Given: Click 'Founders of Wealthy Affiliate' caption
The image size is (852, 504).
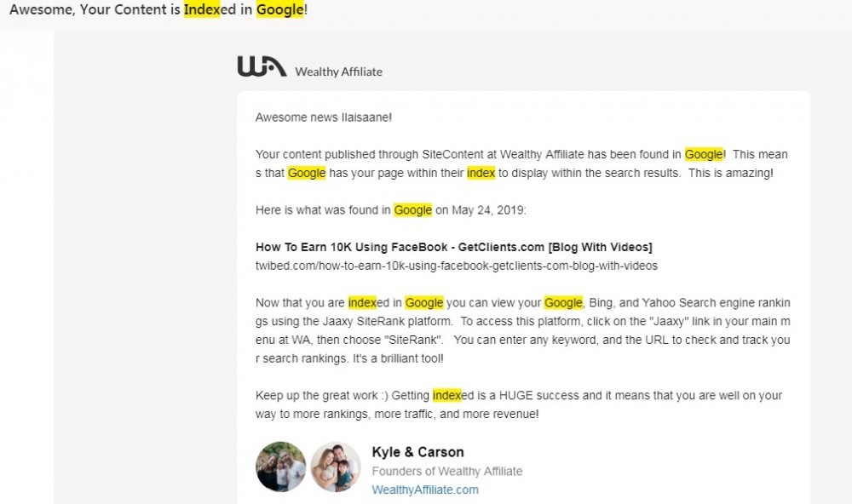Looking at the screenshot, I should click(447, 471).
